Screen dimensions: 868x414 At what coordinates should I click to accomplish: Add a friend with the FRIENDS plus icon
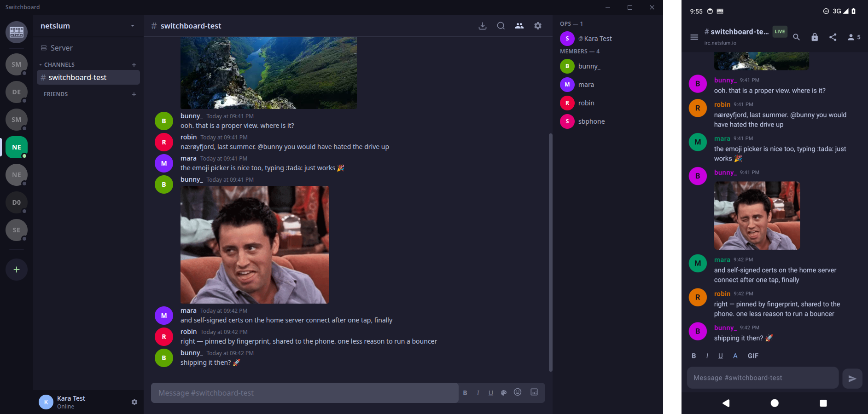[x=134, y=94]
